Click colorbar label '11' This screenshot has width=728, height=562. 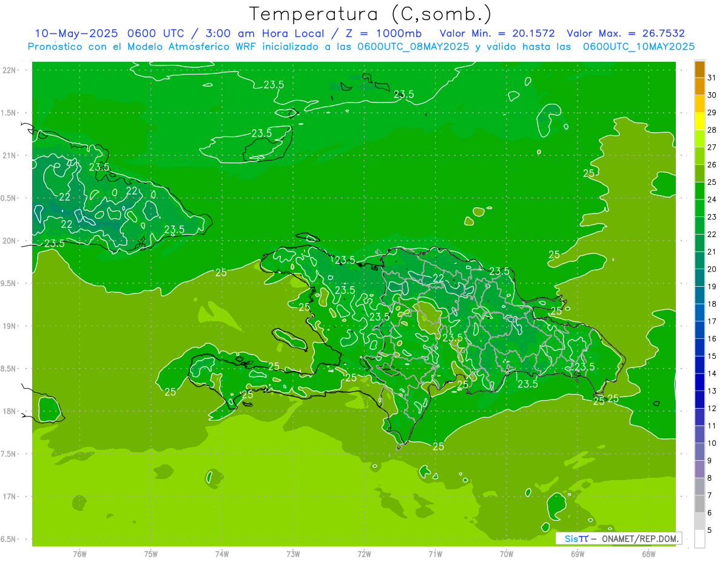click(x=712, y=426)
